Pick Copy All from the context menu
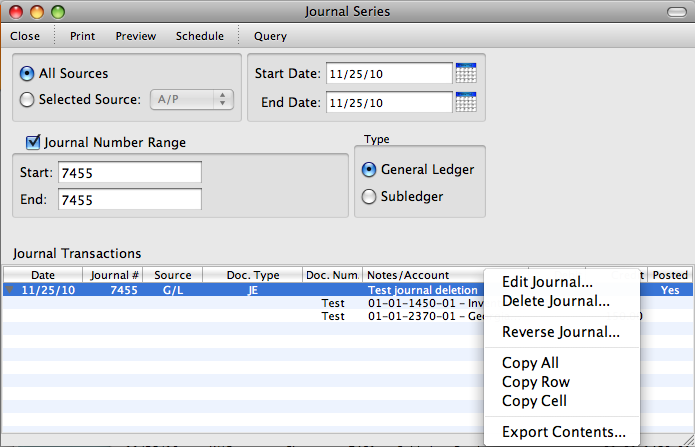The image size is (695, 447). pyautogui.click(x=530, y=363)
